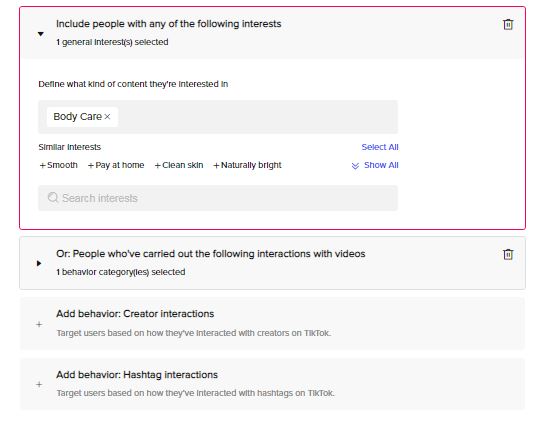Image resolution: width=554 pixels, height=429 pixels.
Task: Open Add behavior: Hashtag interactions
Action: (x=272, y=384)
